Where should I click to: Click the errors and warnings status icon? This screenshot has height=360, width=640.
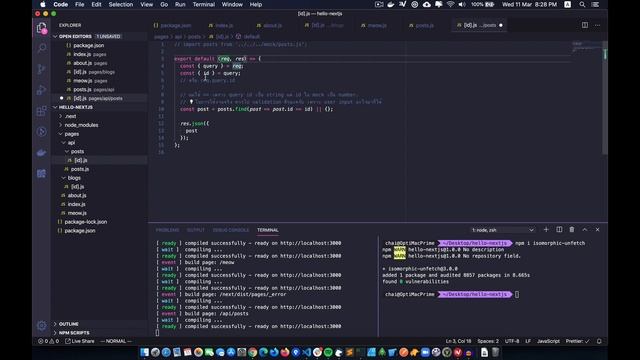pyautogui.click(x=49, y=341)
